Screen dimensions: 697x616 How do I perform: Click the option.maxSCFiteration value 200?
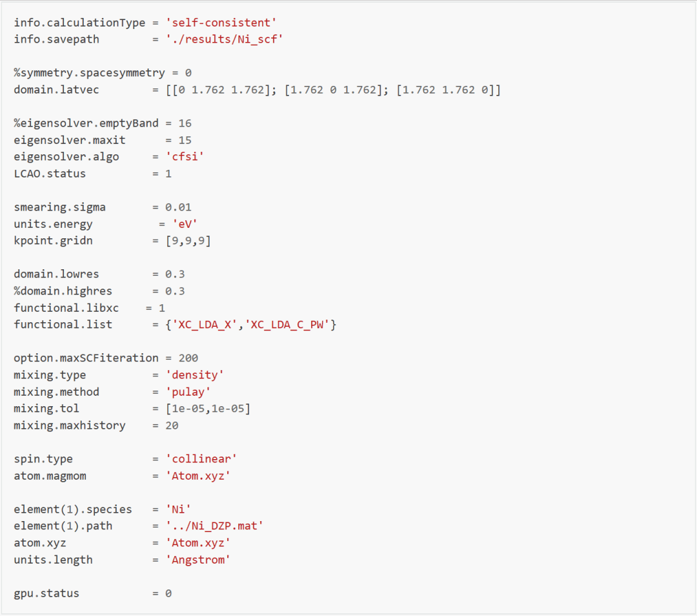pyautogui.click(x=188, y=358)
